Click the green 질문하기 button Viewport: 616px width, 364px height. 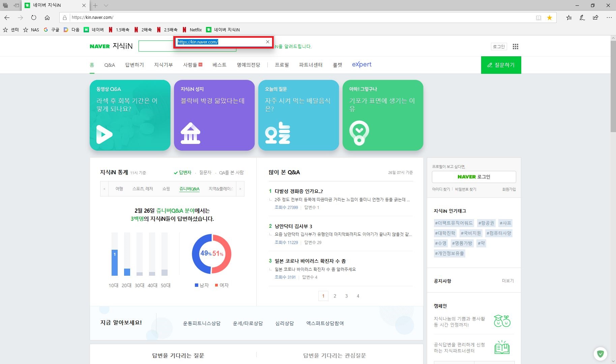(x=501, y=65)
